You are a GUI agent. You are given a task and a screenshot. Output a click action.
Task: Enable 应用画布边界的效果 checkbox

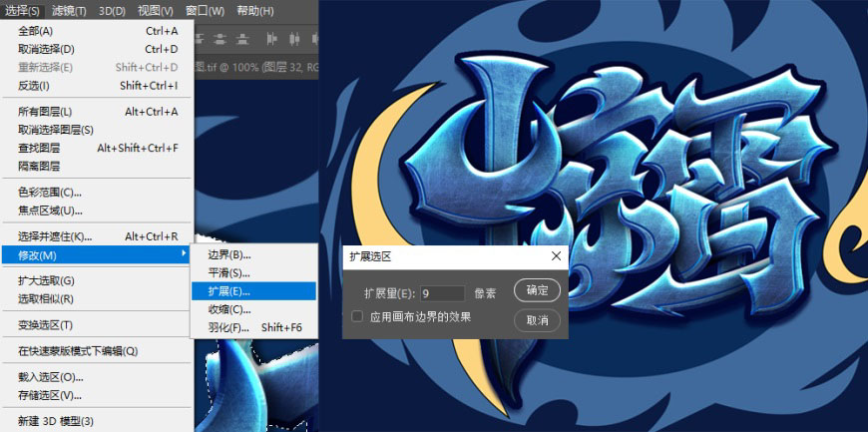[x=357, y=316]
